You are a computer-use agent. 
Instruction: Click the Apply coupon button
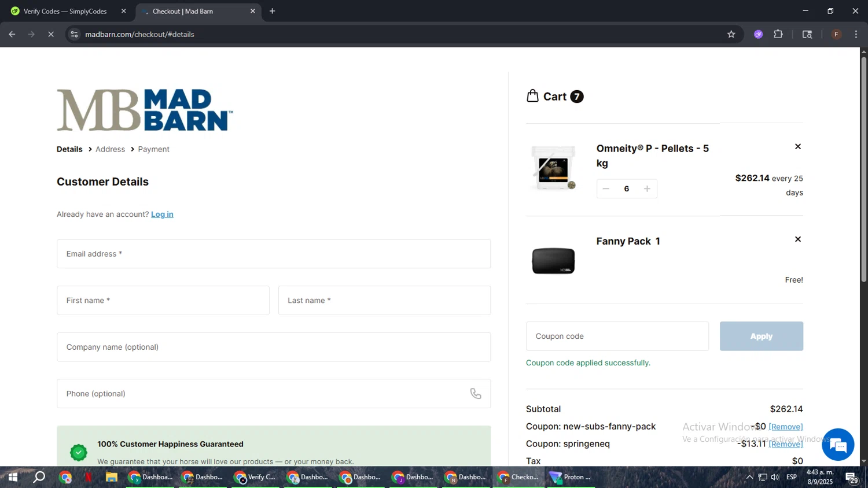point(762,336)
